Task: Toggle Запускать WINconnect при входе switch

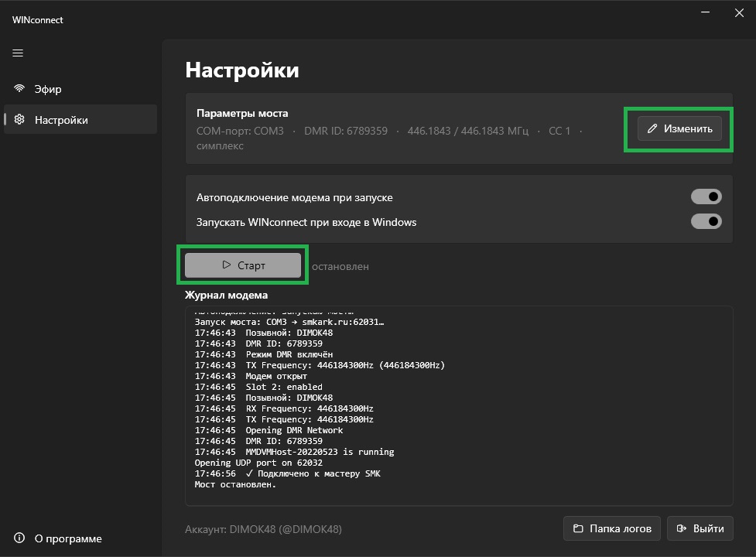Action: click(x=706, y=222)
